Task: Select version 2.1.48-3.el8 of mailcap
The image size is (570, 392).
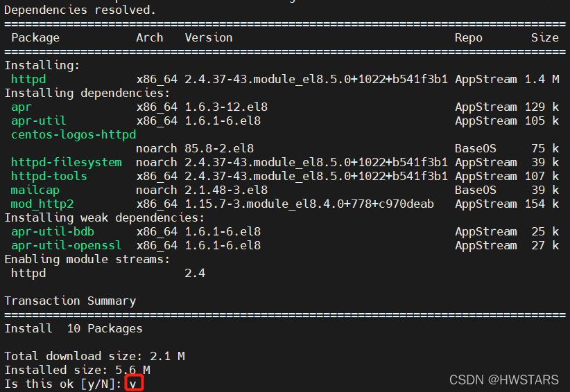Action: tap(226, 190)
